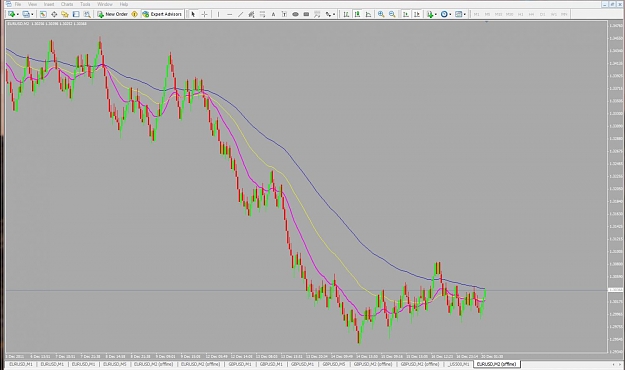Open the Charts menu
Viewport: 625px width, 370px height.
[67, 4]
